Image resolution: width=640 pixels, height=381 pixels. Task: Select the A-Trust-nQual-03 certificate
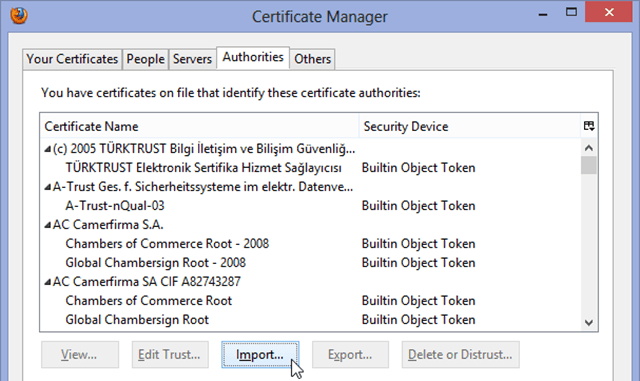coord(310,206)
